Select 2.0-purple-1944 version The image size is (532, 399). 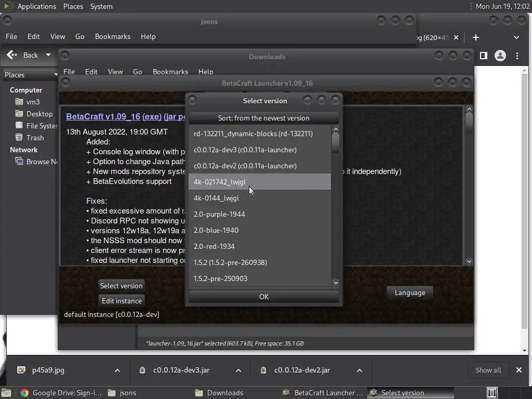pos(260,214)
